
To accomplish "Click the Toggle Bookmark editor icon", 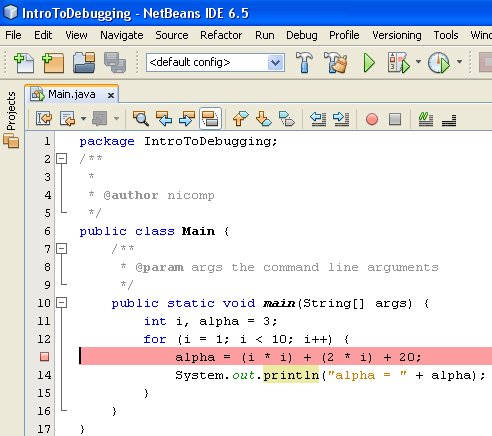I will (x=287, y=118).
